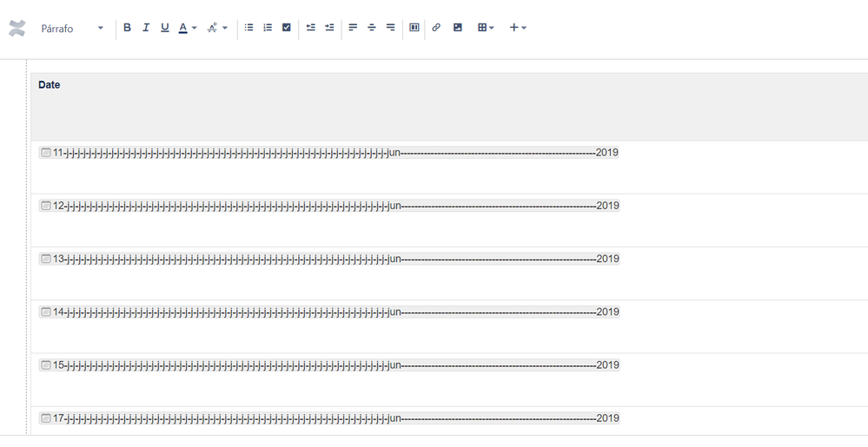Click the date lozenge starting with 12
Viewport: 868px width, 447px height.
(x=328, y=206)
